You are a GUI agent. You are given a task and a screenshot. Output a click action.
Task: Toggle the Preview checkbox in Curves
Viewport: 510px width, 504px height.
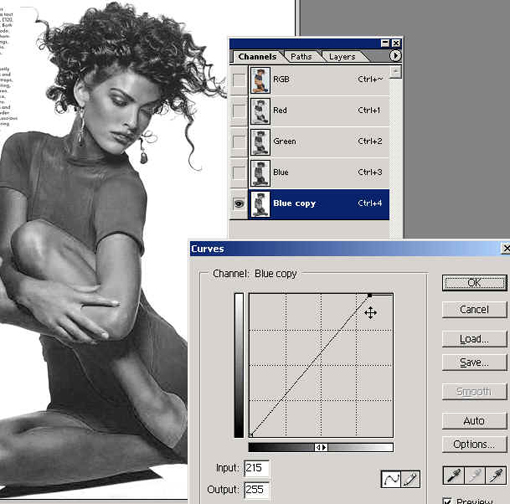coord(447,501)
